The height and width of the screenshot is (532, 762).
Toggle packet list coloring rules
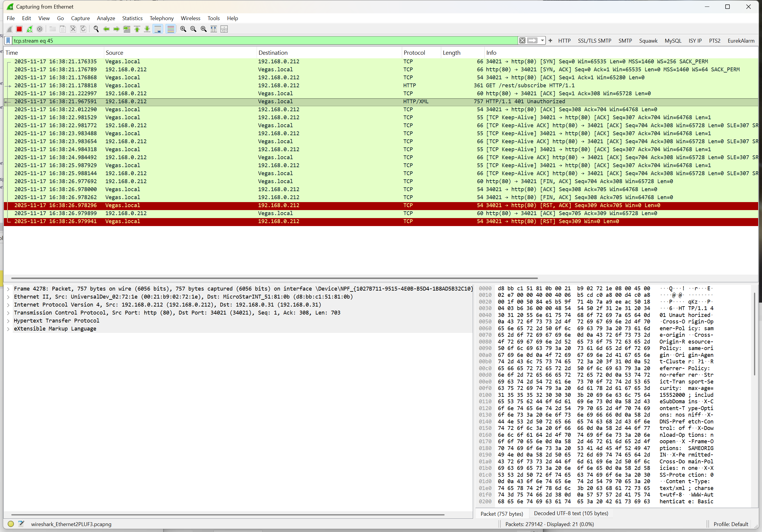(171, 29)
